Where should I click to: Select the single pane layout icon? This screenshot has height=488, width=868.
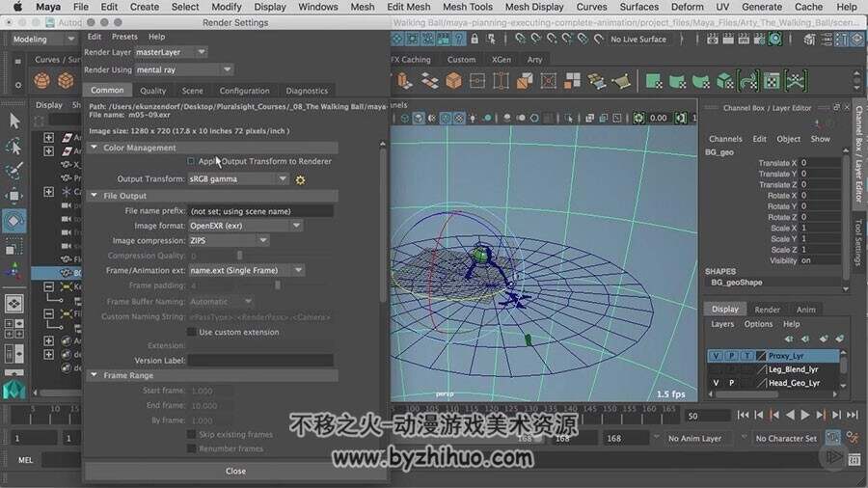[14, 303]
